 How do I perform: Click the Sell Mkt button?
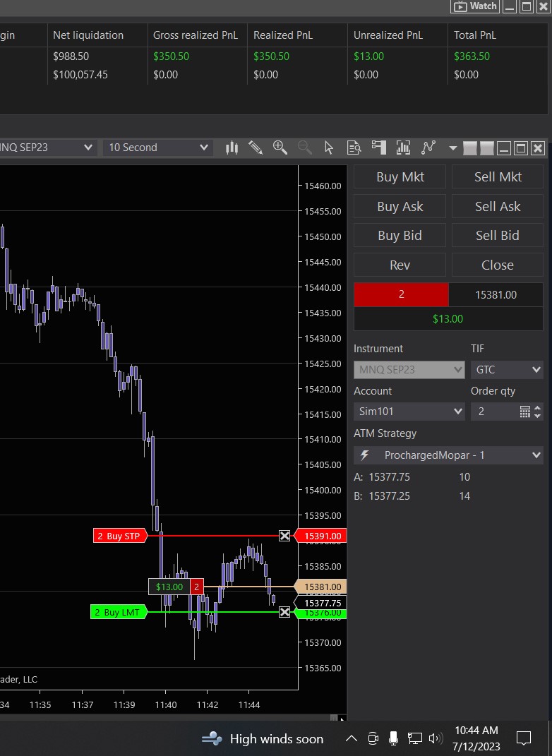click(498, 177)
